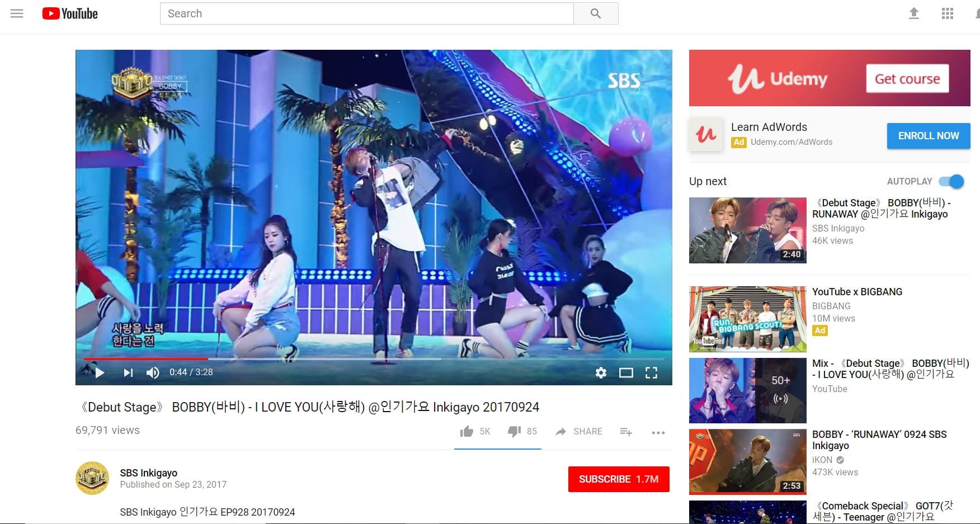Toggle Autoplay off
The height and width of the screenshot is (524, 980).
point(951,181)
